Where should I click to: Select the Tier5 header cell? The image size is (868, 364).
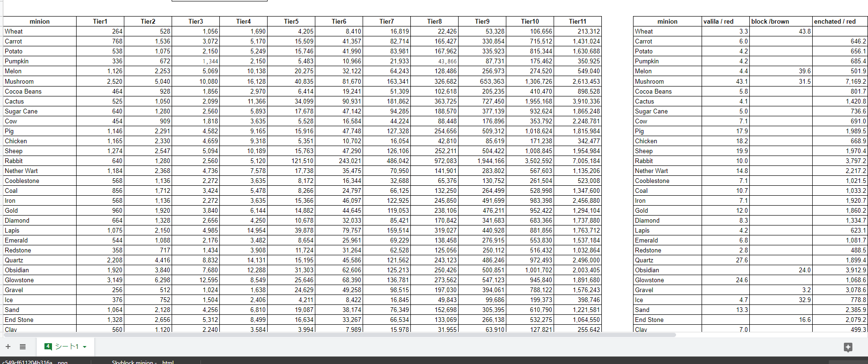coord(291,21)
